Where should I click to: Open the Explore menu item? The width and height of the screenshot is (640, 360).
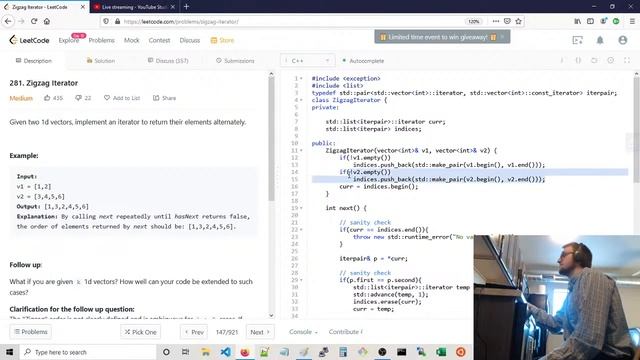[69, 40]
